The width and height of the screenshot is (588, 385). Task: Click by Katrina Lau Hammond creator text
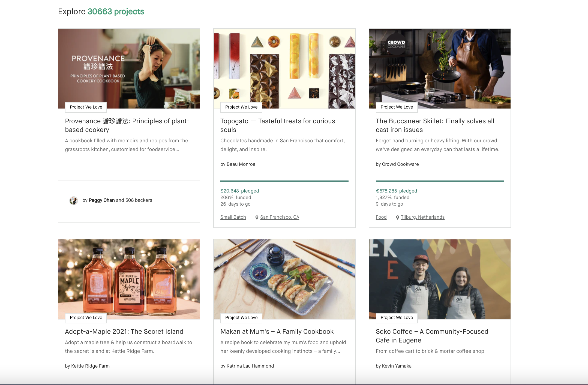[x=247, y=366]
